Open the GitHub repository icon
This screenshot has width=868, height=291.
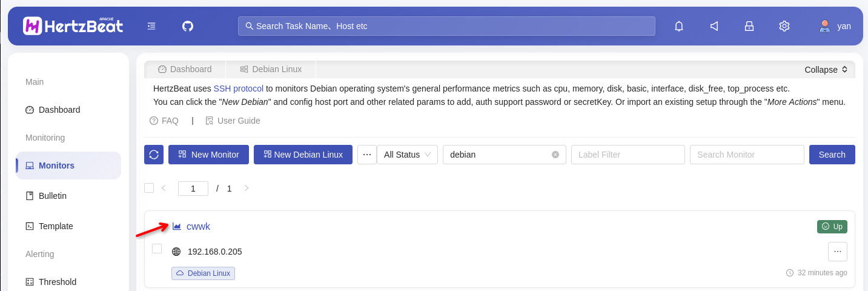(188, 26)
